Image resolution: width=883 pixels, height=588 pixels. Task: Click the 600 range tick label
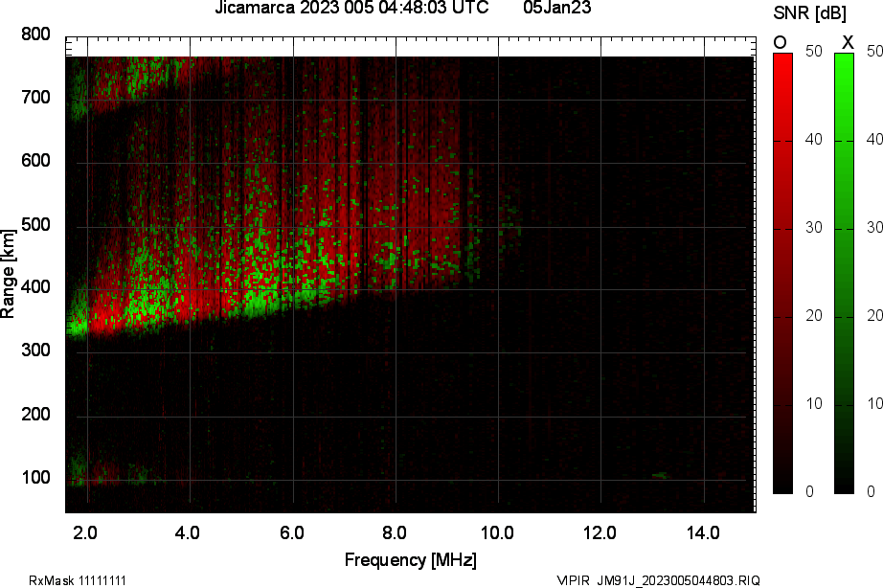pos(35,161)
